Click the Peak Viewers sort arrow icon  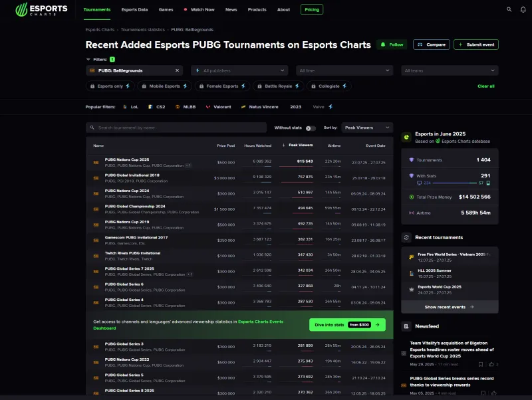point(284,145)
